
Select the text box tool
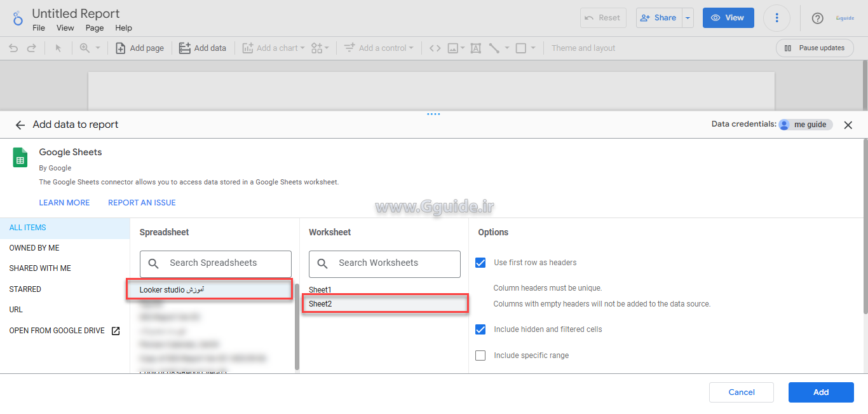click(x=475, y=48)
